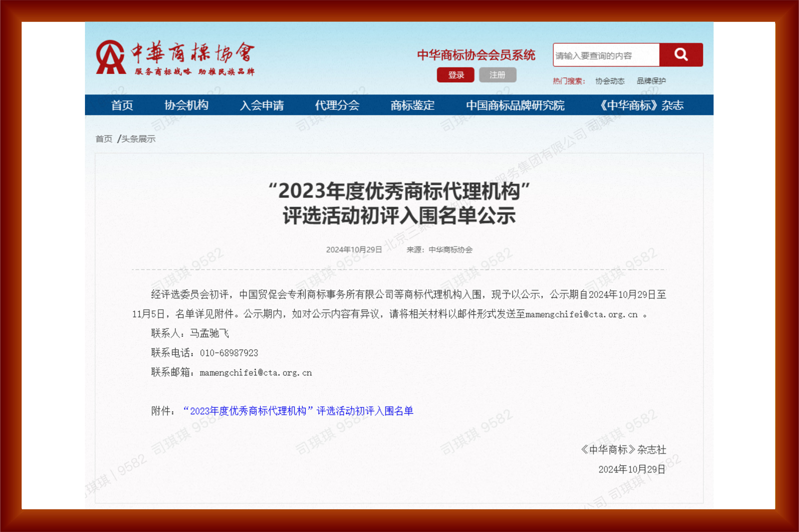Open the 首页 navigation menu item
799x532 pixels.
tap(122, 105)
